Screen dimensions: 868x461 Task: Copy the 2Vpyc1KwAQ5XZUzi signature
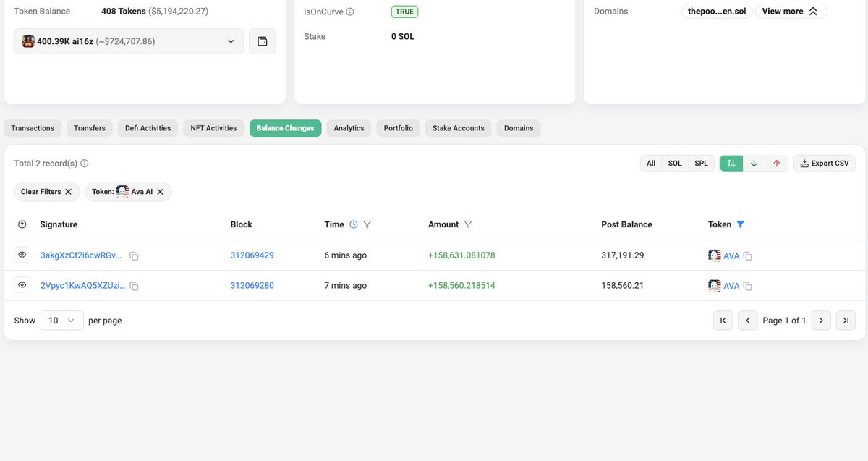coord(134,287)
